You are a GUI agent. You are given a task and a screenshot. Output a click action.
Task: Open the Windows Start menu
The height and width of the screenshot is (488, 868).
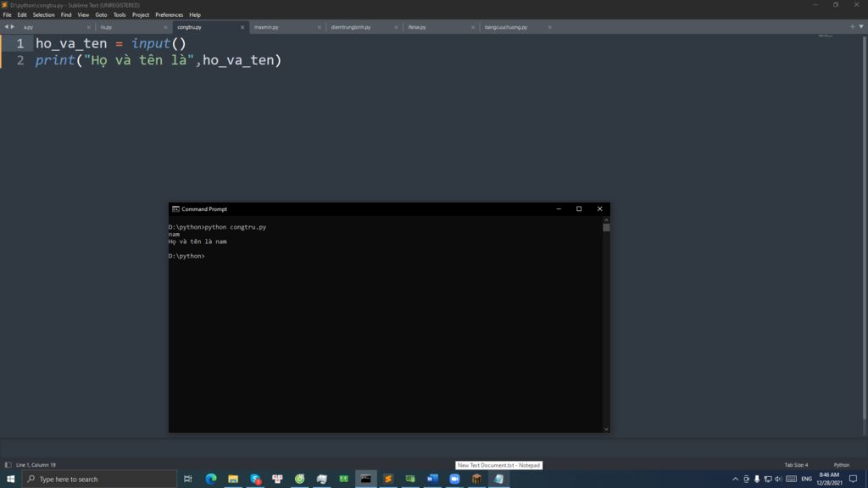pyautogui.click(x=10, y=479)
